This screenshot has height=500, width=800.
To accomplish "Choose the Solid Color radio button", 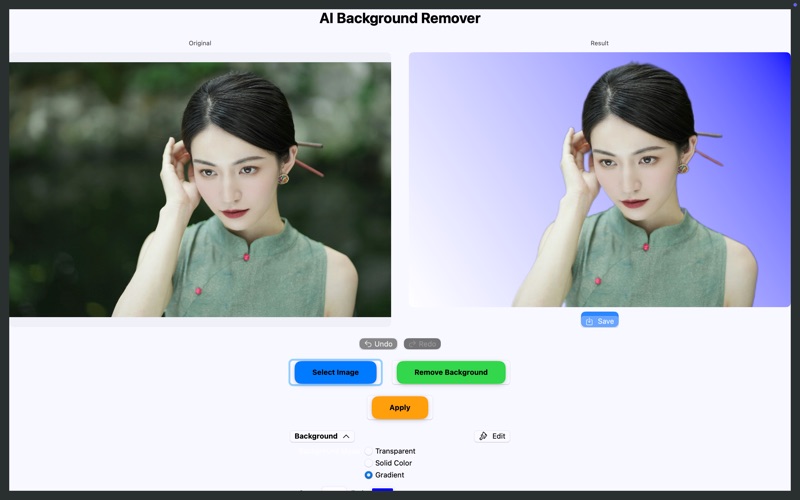I will coord(369,463).
